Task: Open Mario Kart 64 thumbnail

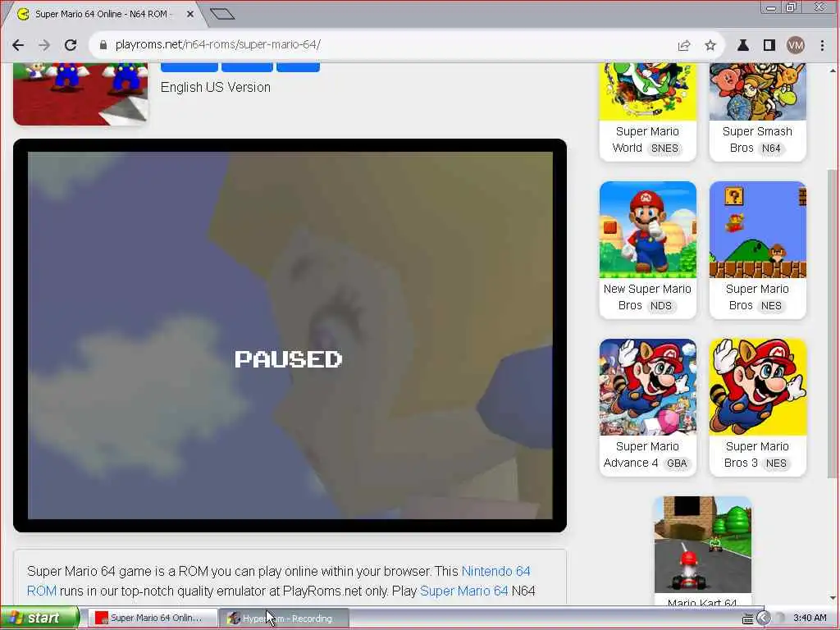Action: [703, 545]
